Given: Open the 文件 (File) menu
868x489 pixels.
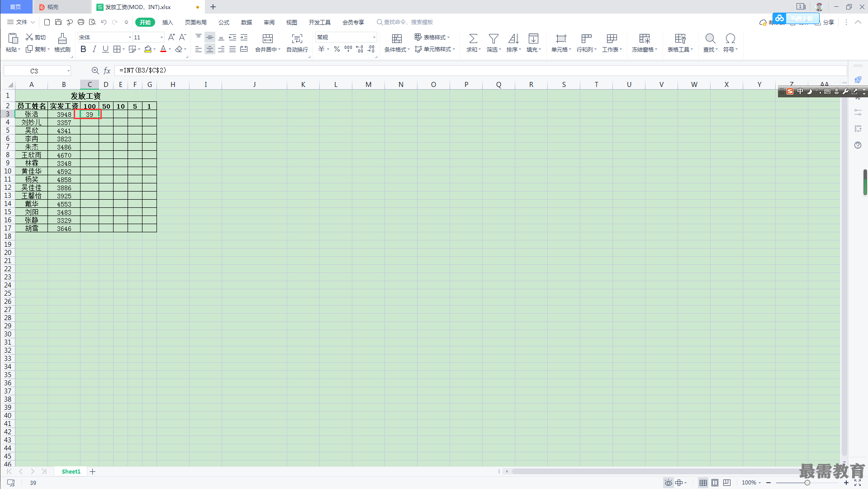Looking at the screenshot, I should (x=21, y=22).
